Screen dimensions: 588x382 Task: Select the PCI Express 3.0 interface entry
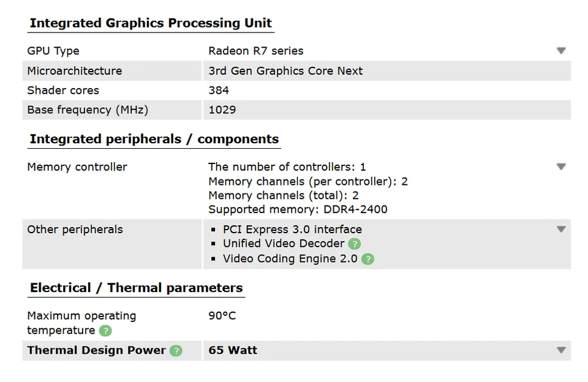pyautogui.click(x=291, y=229)
